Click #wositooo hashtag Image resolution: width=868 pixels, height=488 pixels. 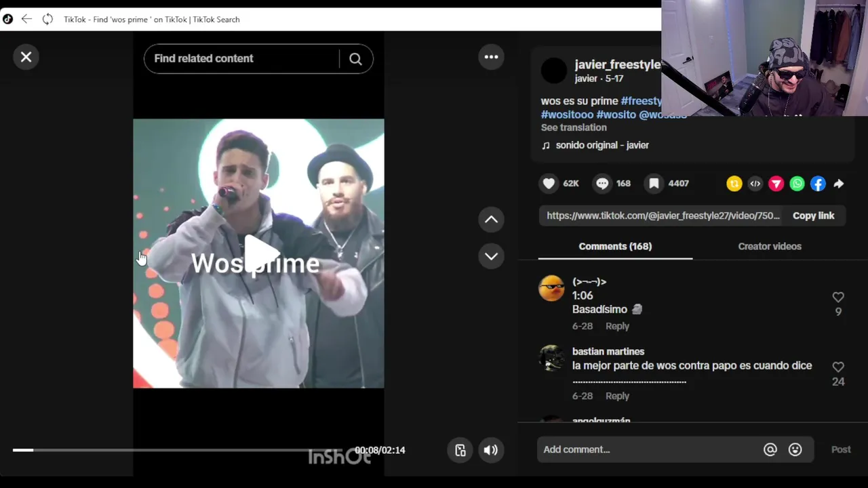pyautogui.click(x=567, y=115)
